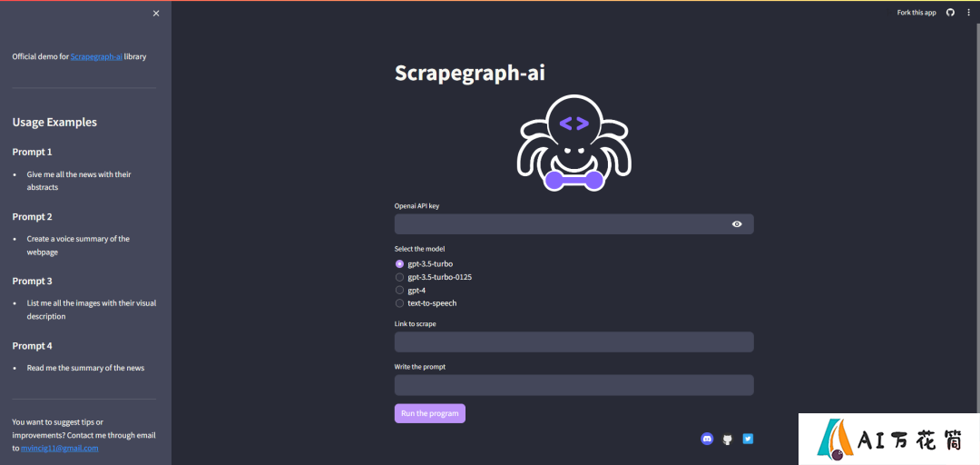Image resolution: width=980 pixels, height=465 pixels.
Task: Click the mvincig11@gmail.com email link
Action: pyautogui.click(x=59, y=449)
